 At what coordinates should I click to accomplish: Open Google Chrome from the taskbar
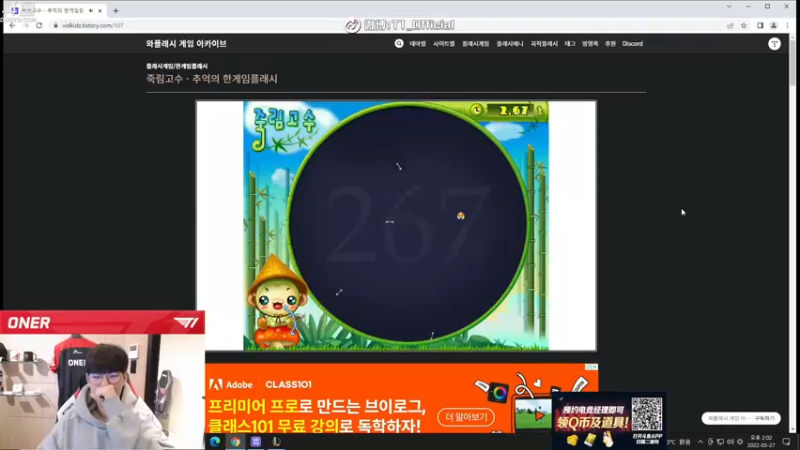pos(235,442)
